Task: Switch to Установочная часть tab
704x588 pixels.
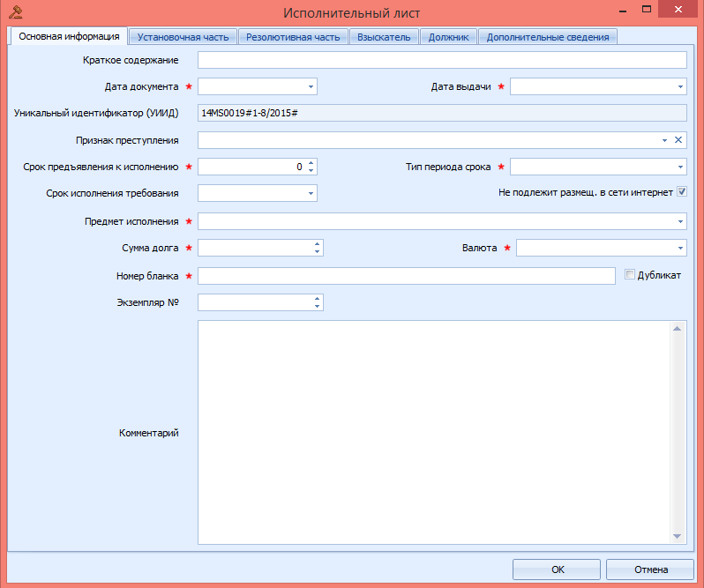Action: (x=183, y=37)
